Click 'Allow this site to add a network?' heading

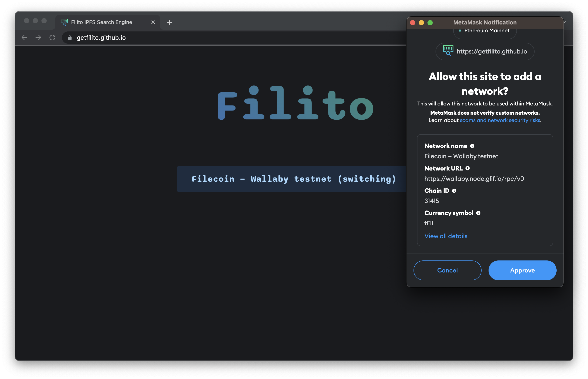(485, 84)
